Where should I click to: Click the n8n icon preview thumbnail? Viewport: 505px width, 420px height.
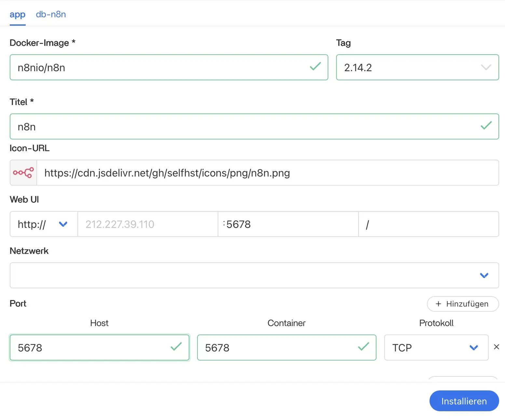click(x=23, y=173)
